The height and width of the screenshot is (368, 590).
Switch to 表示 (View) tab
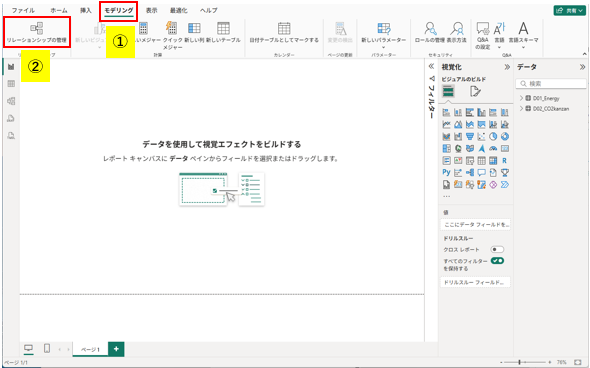point(152,11)
